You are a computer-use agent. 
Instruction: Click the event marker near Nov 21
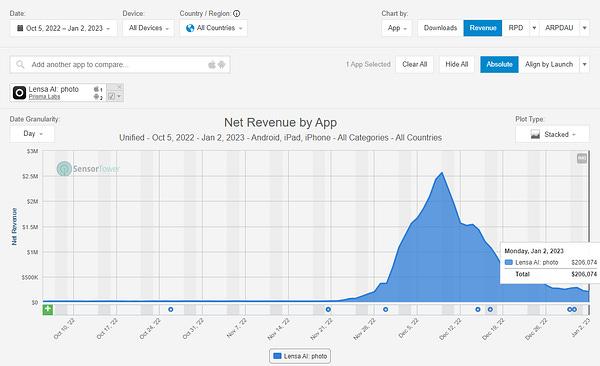tap(328, 309)
